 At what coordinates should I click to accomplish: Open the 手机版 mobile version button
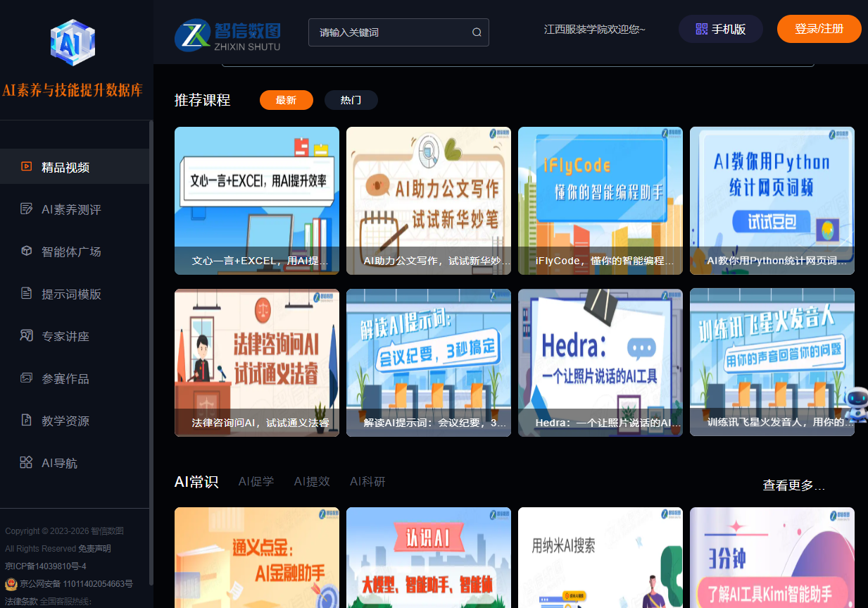click(x=720, y=29)
